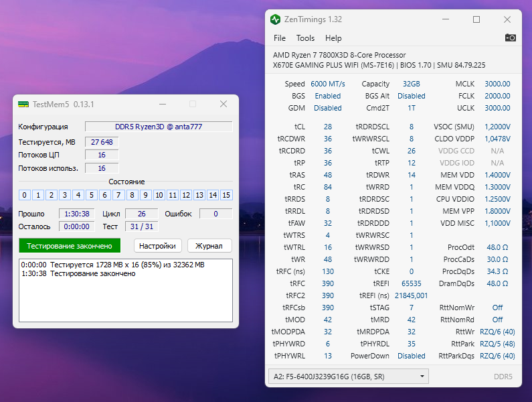Click the tRAS value 48
This screenshot has width=532, height=402.
coord(328,175)
